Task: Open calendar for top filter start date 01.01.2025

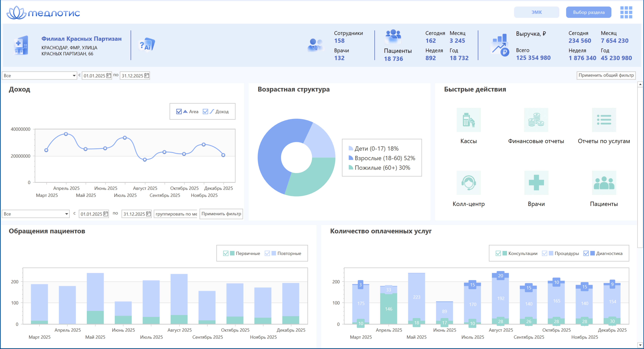Action: pyautogui.click(x=108, y=75)
